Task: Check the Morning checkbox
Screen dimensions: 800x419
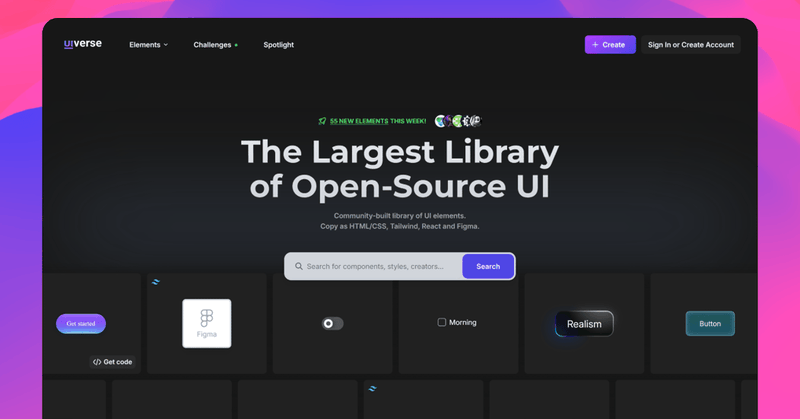Action: (442, 322)
